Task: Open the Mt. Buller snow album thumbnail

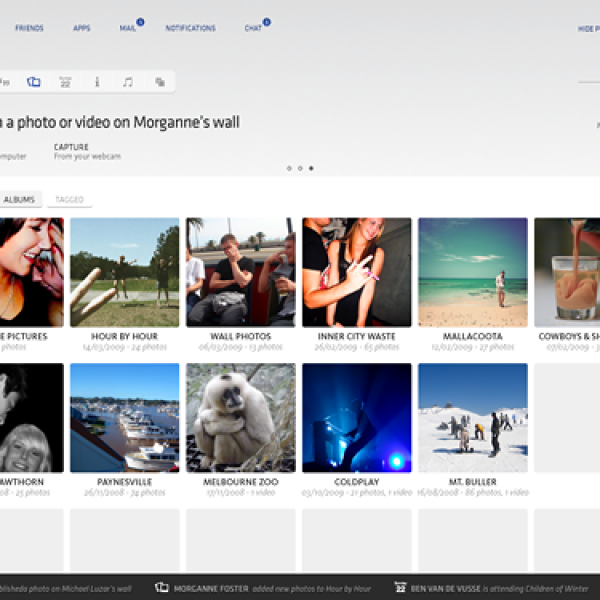Action: pos(473,417)
